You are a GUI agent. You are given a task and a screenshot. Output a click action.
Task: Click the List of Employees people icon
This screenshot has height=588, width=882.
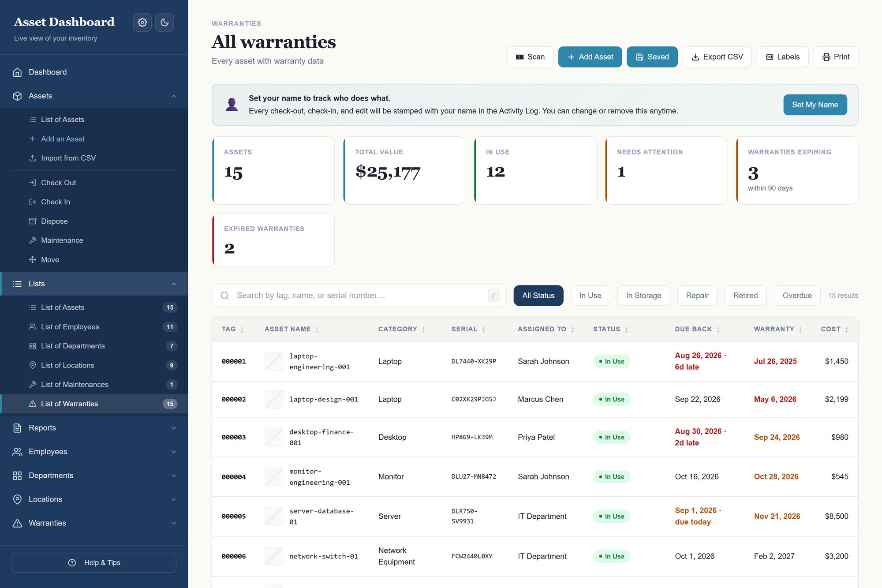click(x=33, y=327)
